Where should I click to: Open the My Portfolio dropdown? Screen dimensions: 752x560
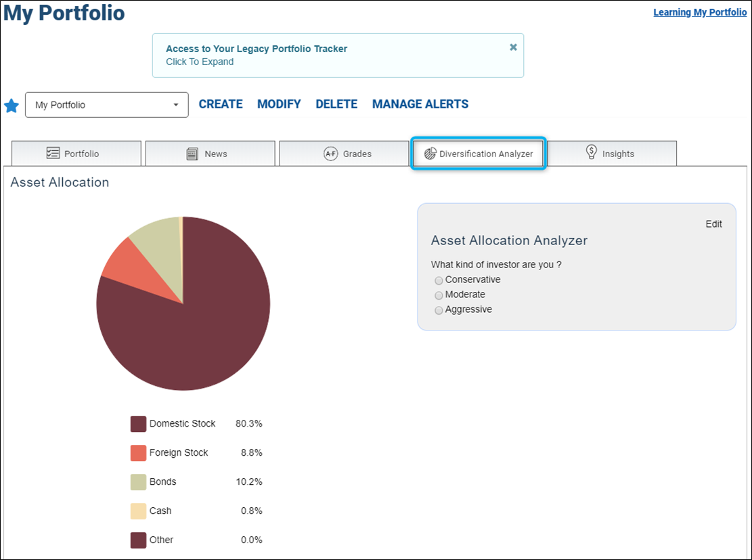[106, 104]
